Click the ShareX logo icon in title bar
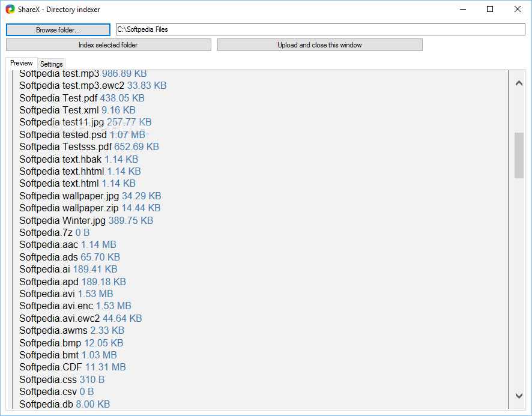The width and height of the screenshot is (532, 416). coord(10,9)
